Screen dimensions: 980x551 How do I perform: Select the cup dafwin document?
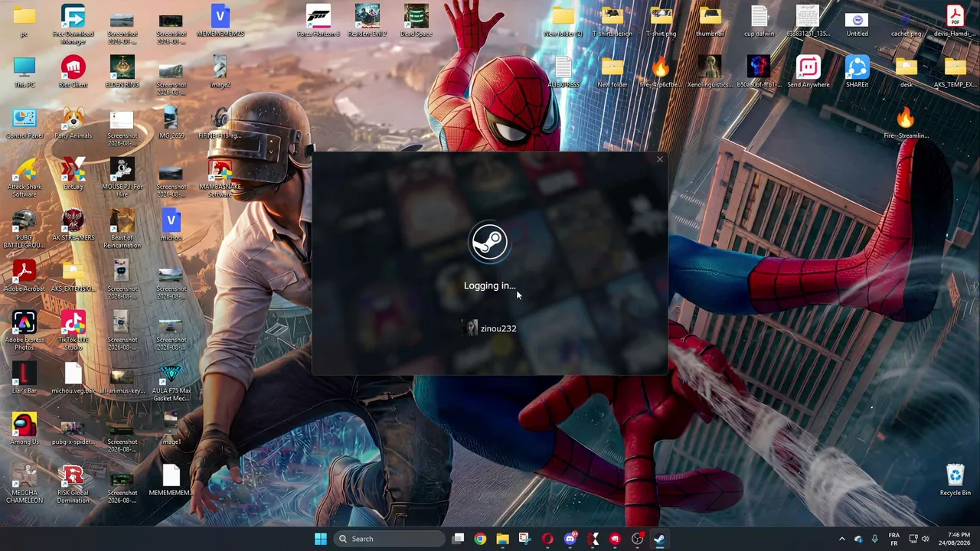coord(759,21)
